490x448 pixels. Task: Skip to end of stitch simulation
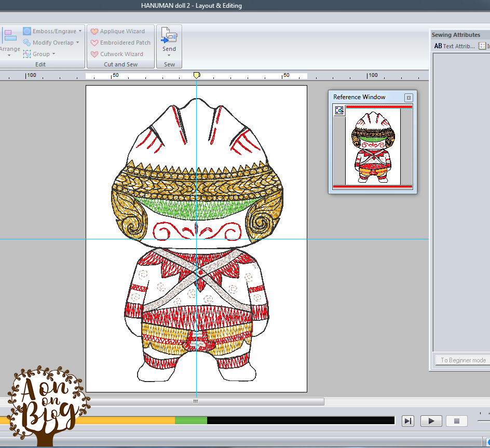pos(408,421)
